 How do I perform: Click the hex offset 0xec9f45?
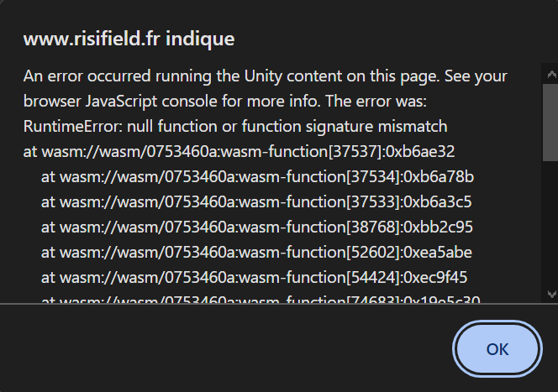click(x=435, y=278)
